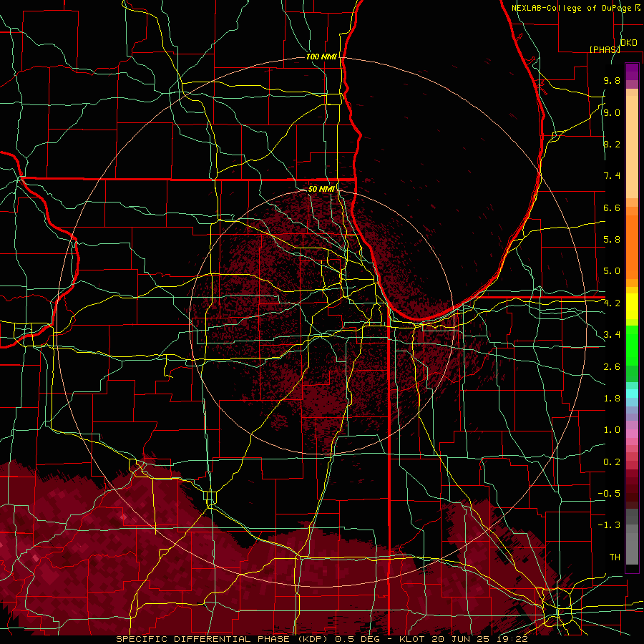Click the 1.8 value on color scale

tap(612, 399)
